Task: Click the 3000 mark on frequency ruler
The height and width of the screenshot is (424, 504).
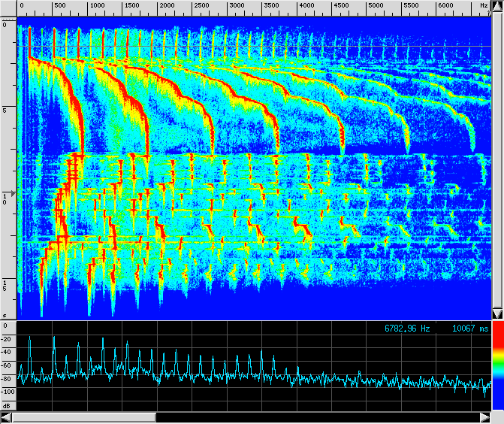Action: 237,5
